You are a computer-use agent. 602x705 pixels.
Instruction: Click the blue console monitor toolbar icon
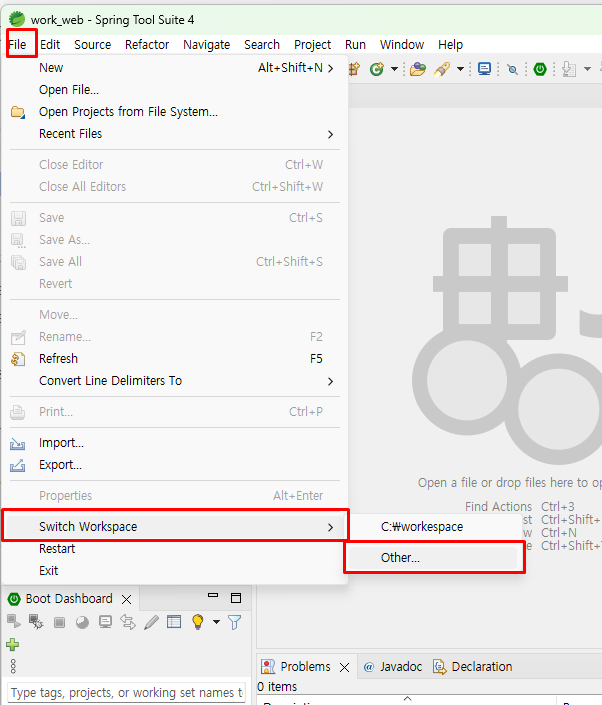coord(484,69)
